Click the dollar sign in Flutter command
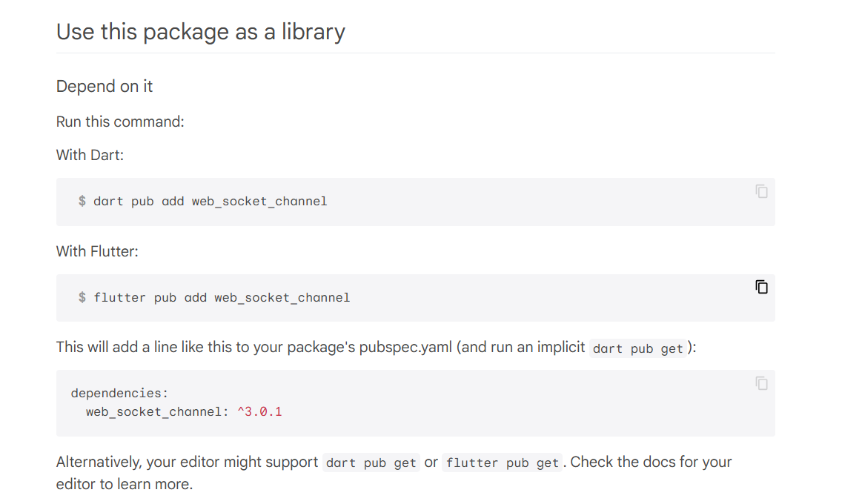Screen dimensions: 842x504 coord(82,297)
